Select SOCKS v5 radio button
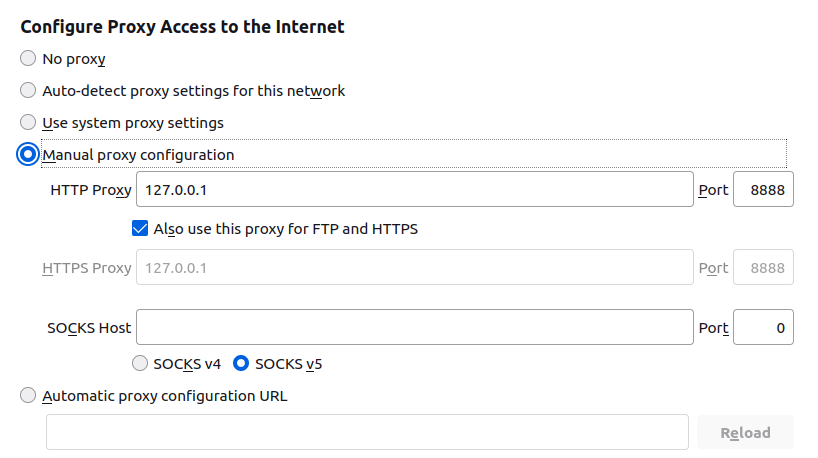The image size is (818, 458). pos(241,363)
